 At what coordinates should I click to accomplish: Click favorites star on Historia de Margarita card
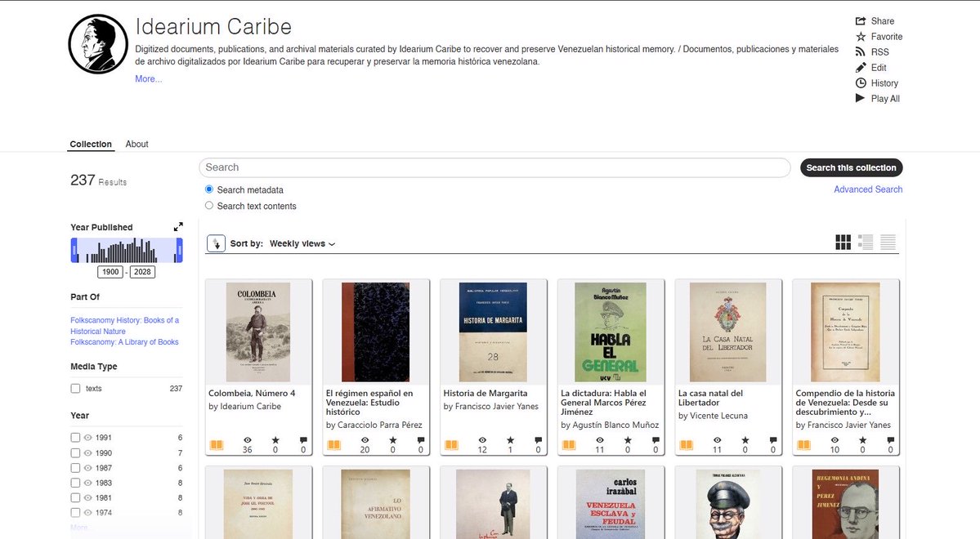click(510, 439)
